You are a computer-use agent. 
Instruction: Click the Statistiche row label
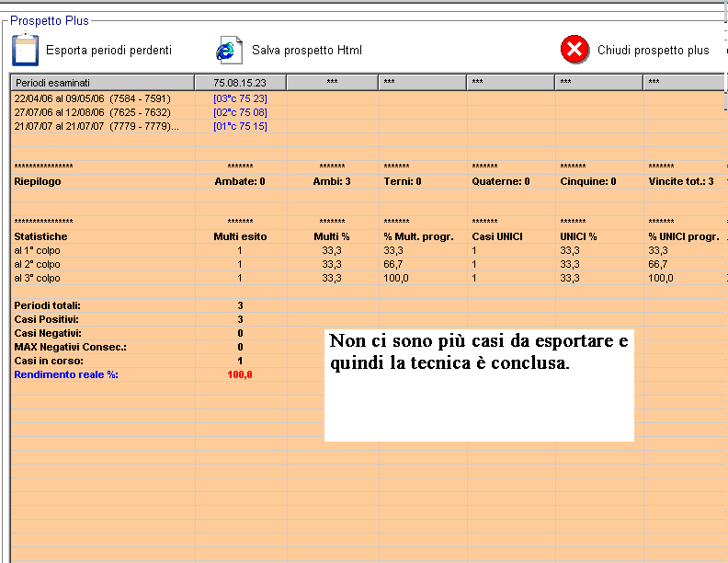click(x=40, y=237)
